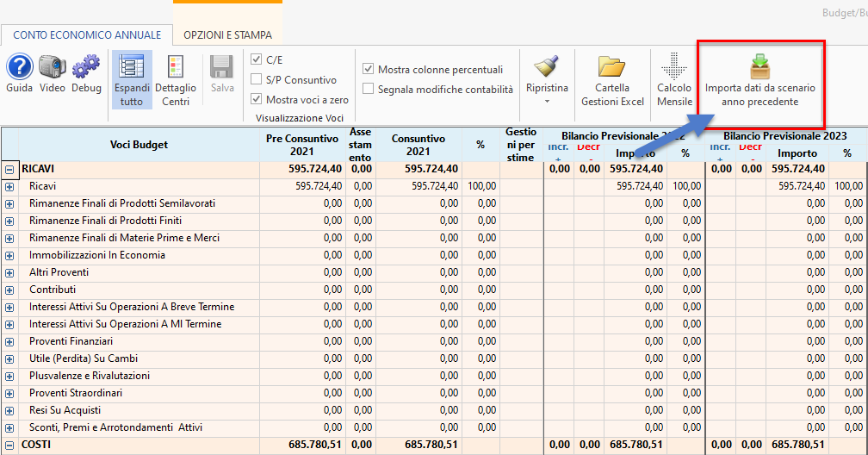868x455 pixels.
Task: Click the Gestioni per stime column header
Action: click(x=521, y=145)
